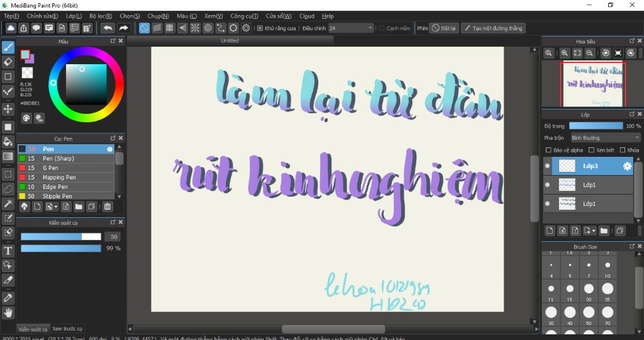Select the Lasso tool

tap(8, 189)
